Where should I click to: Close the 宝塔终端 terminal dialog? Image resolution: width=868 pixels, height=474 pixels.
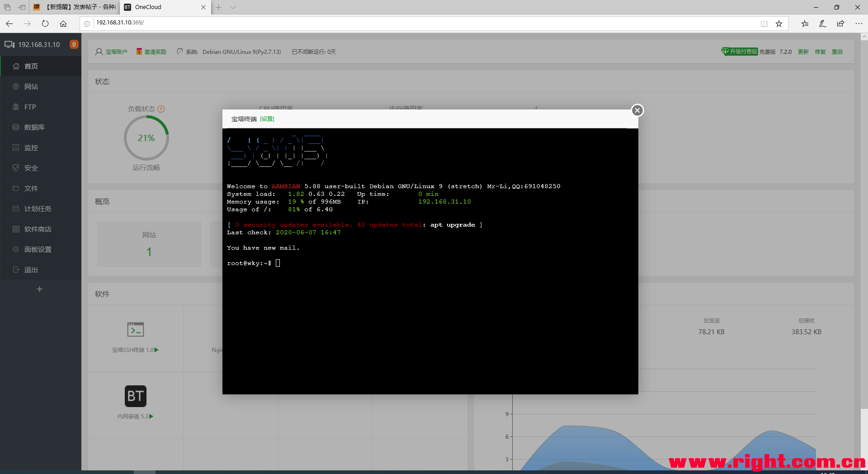(x=637, y=110)
